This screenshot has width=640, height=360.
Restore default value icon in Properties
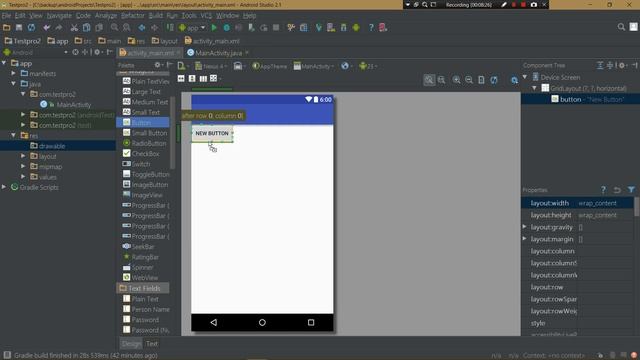click(x=617, y=190)
